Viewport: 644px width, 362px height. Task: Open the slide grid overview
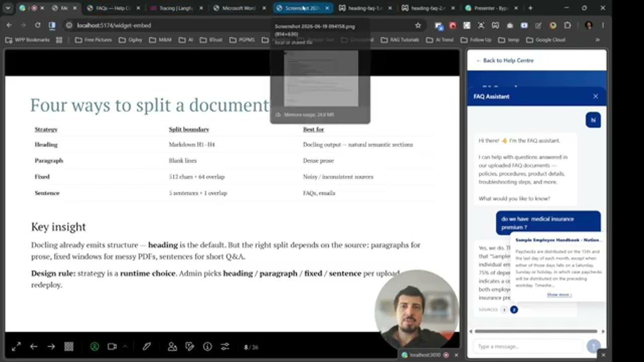pyautogui.click(x=69, y=346)
